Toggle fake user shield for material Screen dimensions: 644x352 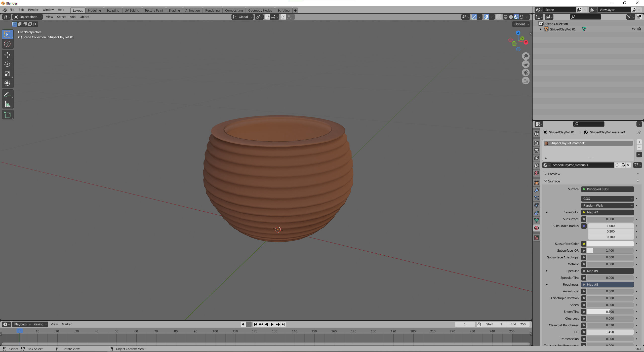(x=617, y=165)
